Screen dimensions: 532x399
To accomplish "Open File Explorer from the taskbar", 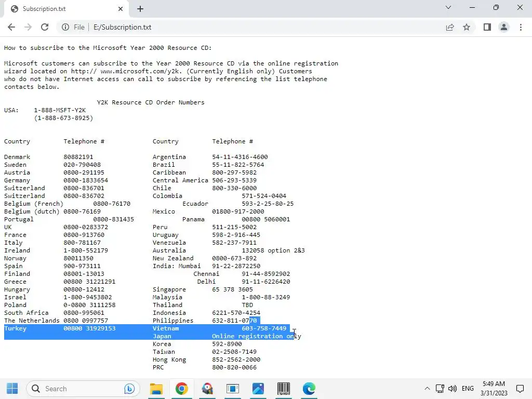I will point(156,389).
